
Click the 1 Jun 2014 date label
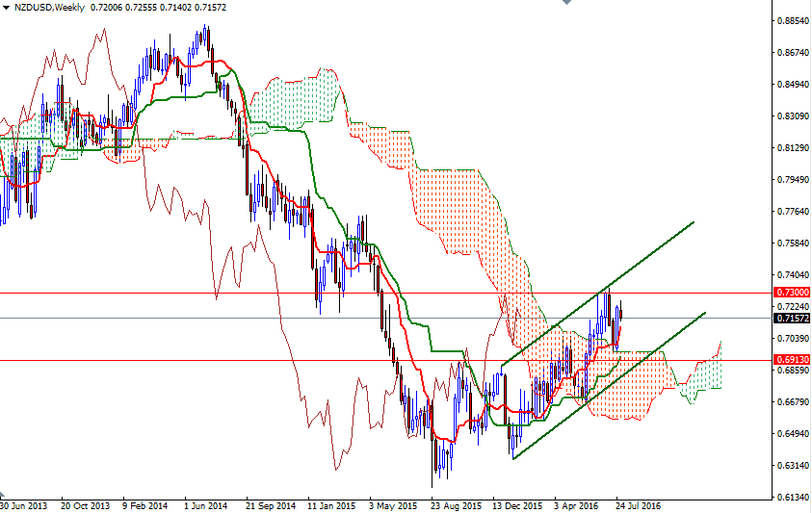tap(204, 504)
